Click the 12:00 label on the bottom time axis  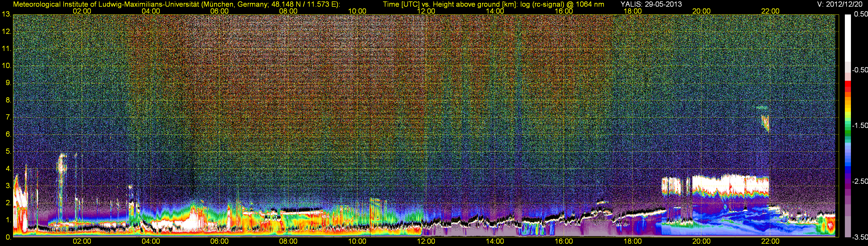(x=426, y=241)
